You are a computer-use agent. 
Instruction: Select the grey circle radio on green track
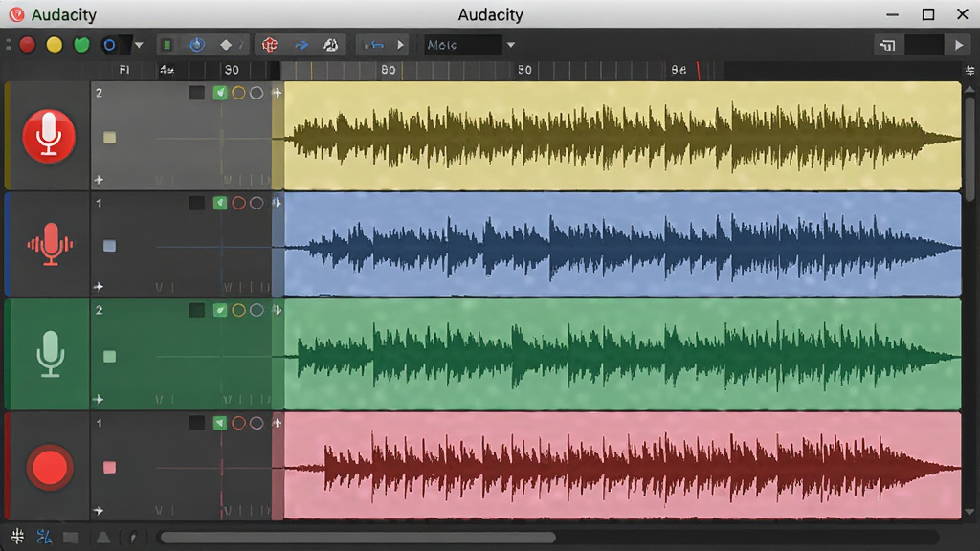click(256, 310)
